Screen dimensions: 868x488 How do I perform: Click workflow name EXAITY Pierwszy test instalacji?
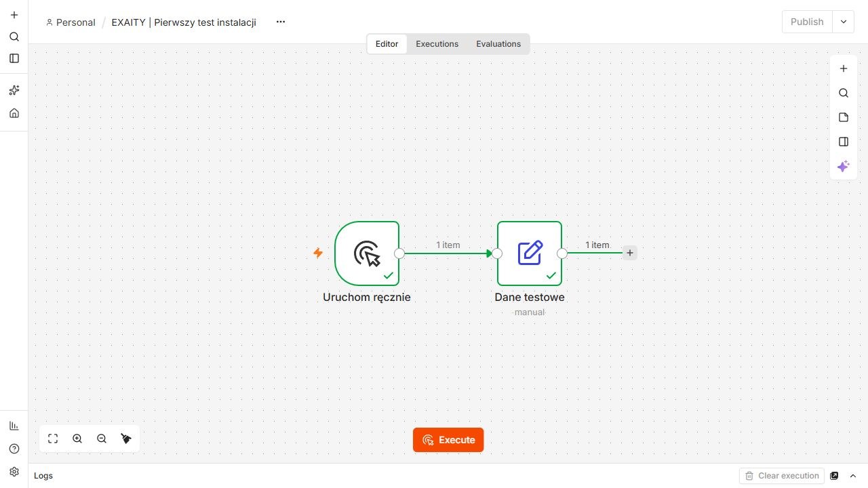(x=184, y=22)
